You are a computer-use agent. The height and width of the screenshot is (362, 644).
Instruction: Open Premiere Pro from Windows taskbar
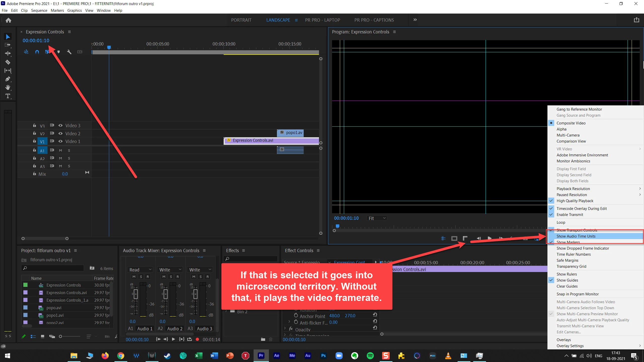(261, 355)
